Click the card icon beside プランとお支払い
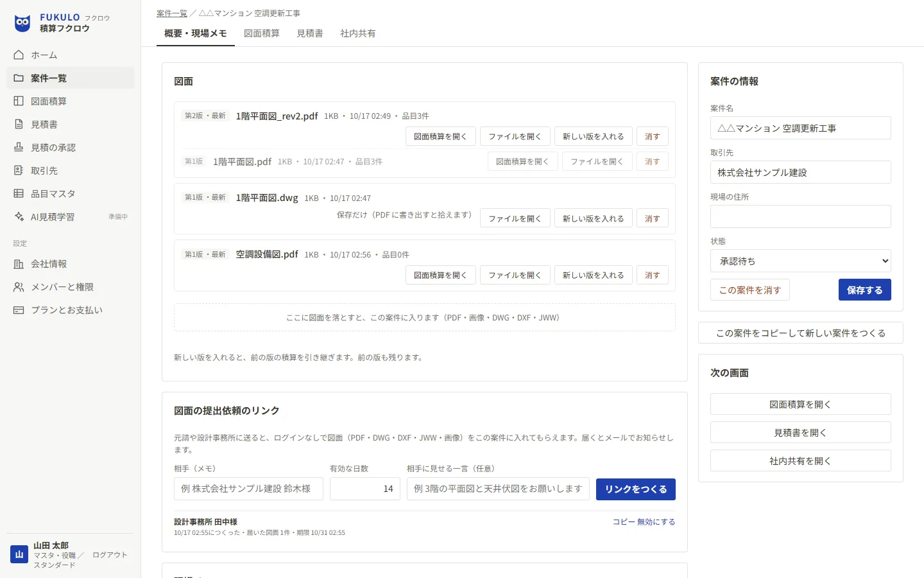 click(x=19, y=310)
